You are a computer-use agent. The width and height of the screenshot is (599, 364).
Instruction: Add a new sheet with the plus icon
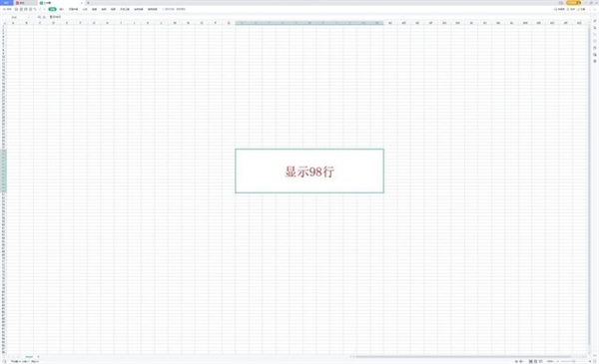(38, 357)
